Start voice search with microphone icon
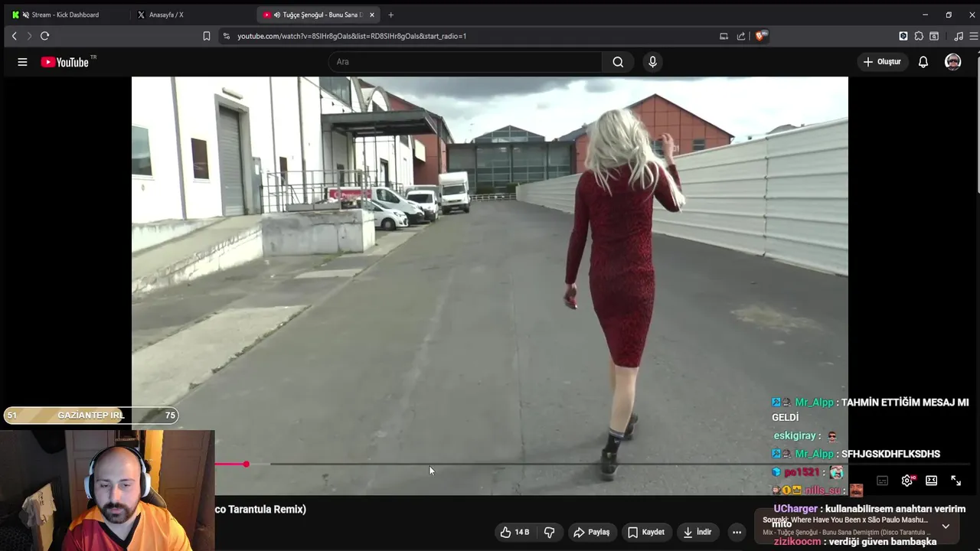 [x=652, y=62]
